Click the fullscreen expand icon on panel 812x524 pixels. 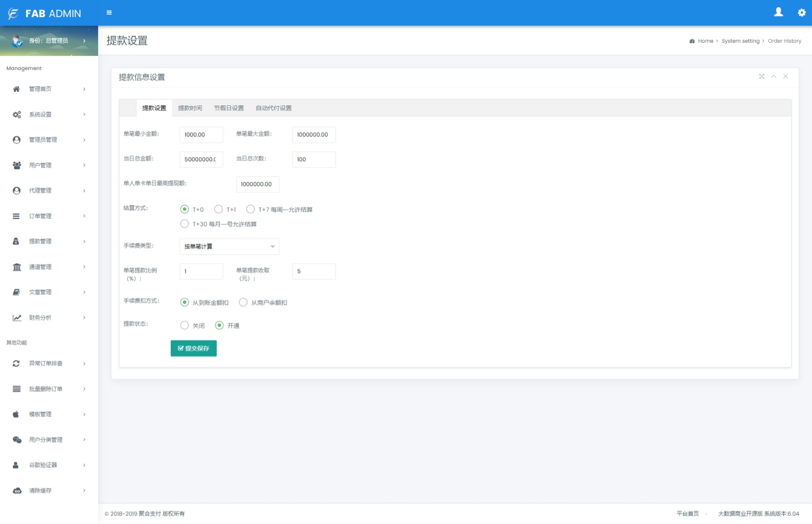(762, 76)
